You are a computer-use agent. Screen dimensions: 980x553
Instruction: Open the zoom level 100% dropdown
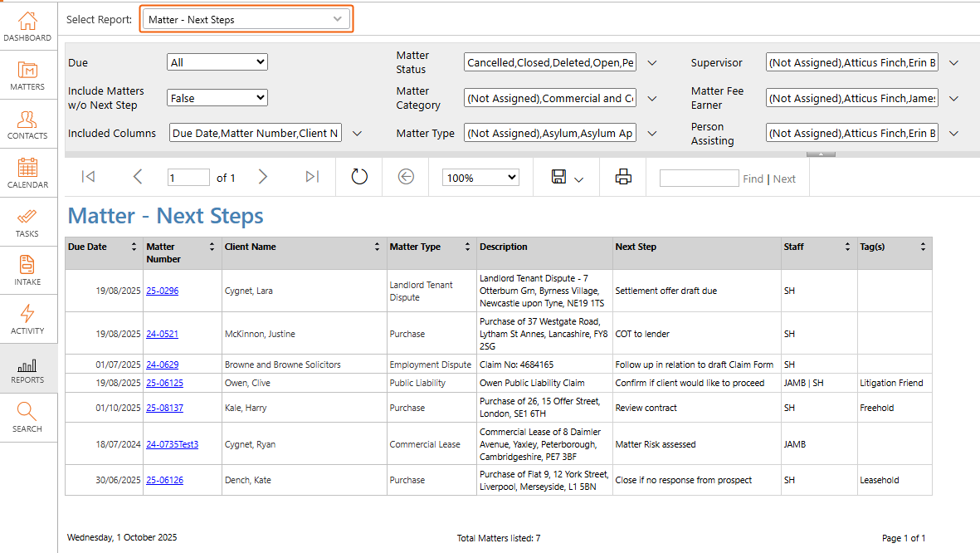point(482,178)
